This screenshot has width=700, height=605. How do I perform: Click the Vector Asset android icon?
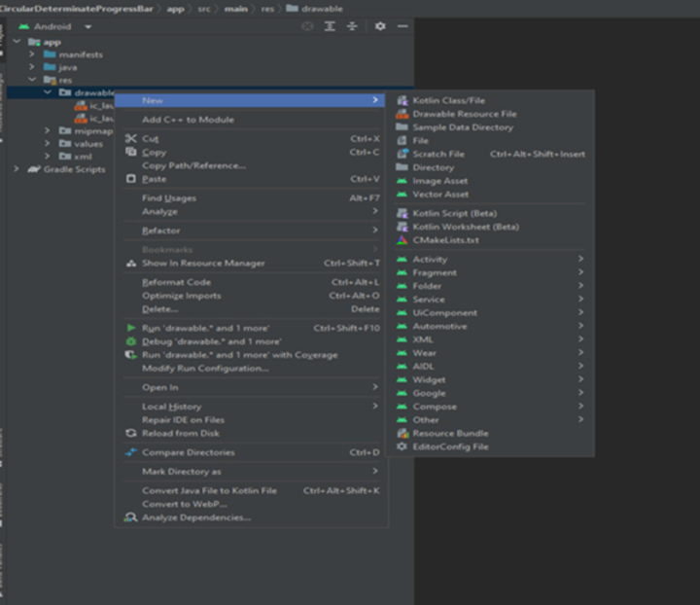tap(402, 195)
